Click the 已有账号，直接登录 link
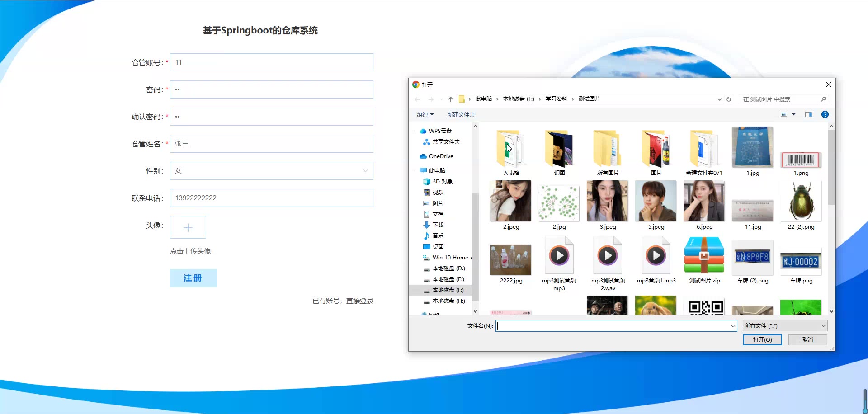Viewport: 868px width, 414px height. [343, 301]
